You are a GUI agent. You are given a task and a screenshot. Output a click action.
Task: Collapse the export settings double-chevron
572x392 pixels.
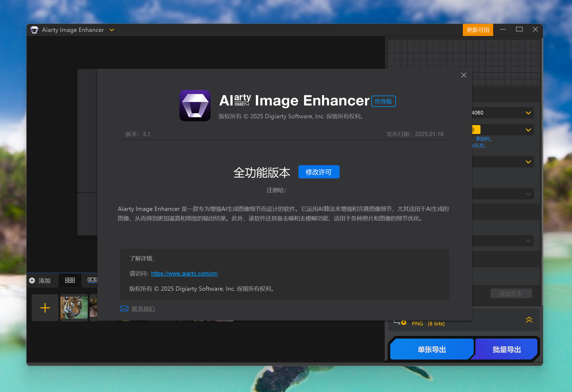click(x=529, y=320)
